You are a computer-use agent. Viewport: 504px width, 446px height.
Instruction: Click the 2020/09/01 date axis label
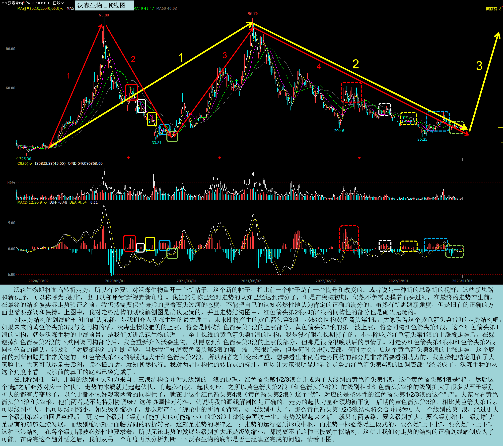click(x=115, y=281)
